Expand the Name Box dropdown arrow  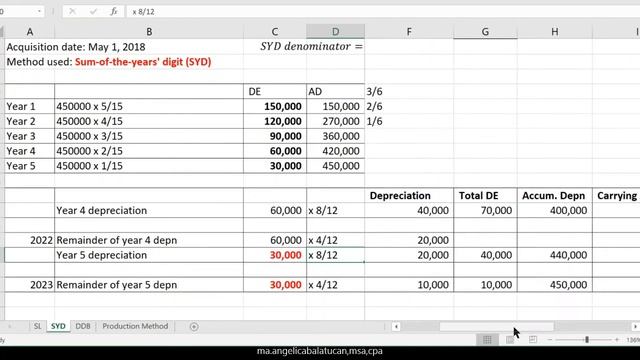tap(39, 11)
